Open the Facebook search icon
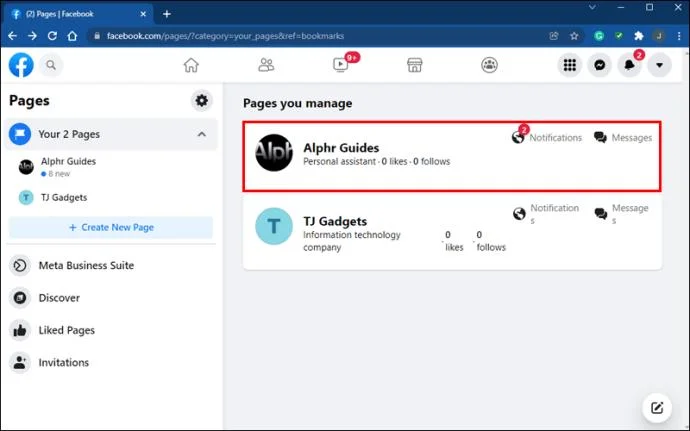 (x=51, y=65)
